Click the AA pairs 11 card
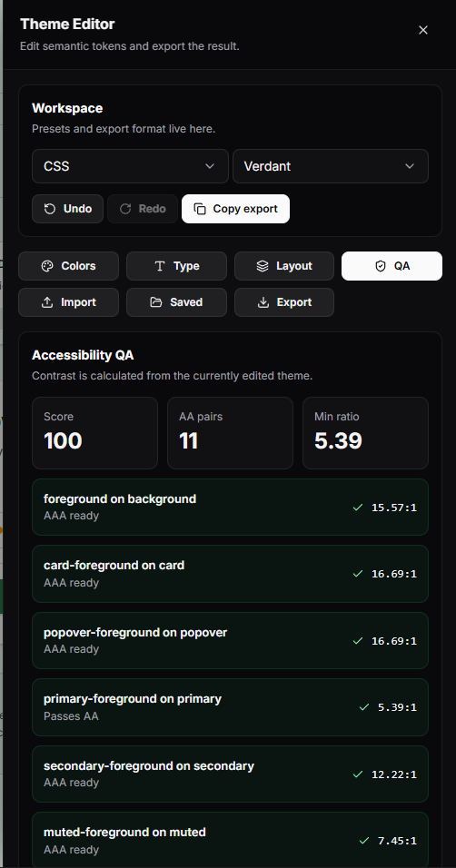Image resolution: width=456 pixels, height=868 pixels. pyautogui.click(x=230, y=433)
